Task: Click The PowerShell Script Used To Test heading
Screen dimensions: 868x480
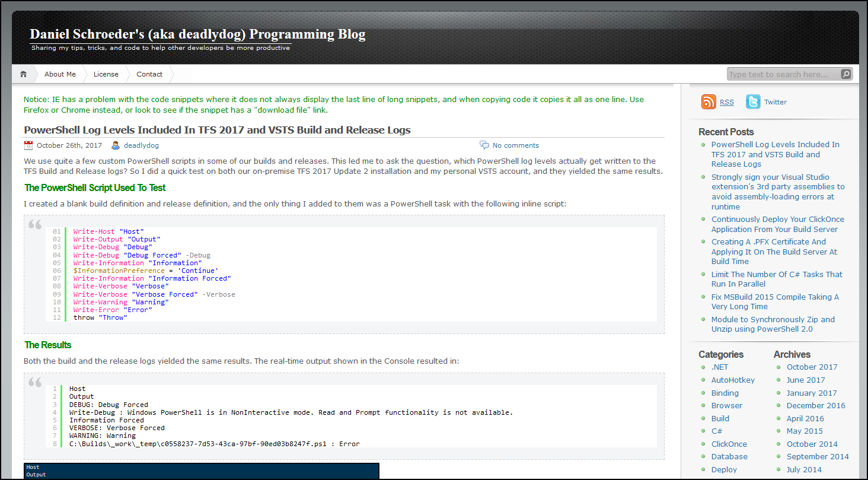Action: click(95, 187)
